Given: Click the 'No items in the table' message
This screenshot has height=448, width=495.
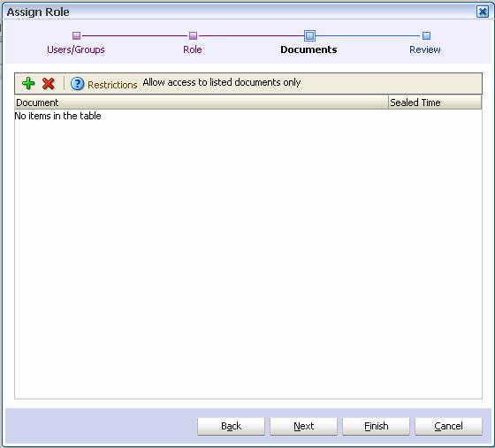Looking at the screenshot, I should (57, 116).
